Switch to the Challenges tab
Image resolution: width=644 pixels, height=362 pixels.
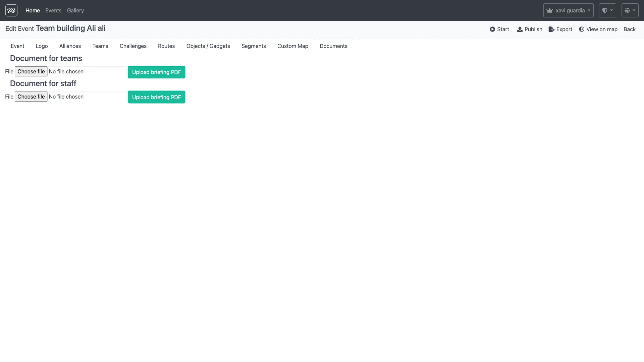[x=133, y=46]
